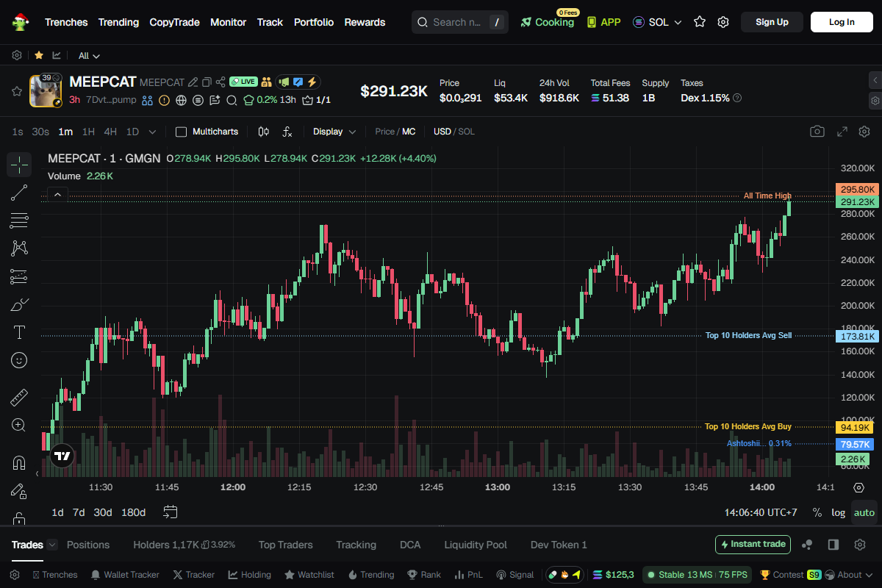Open the indicators fx menu
882x588 pixels.
tap(287, 132)
